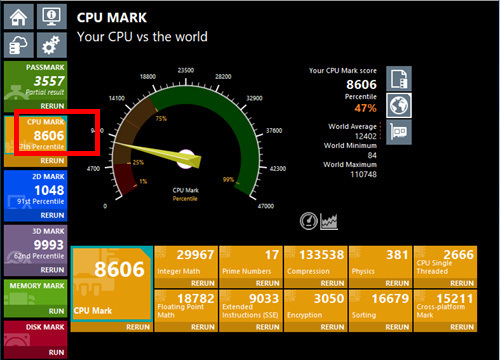The height and width of the screenshot is (360, 500).
Task: Rerun the Sorting test
Action: pos(397,327)
